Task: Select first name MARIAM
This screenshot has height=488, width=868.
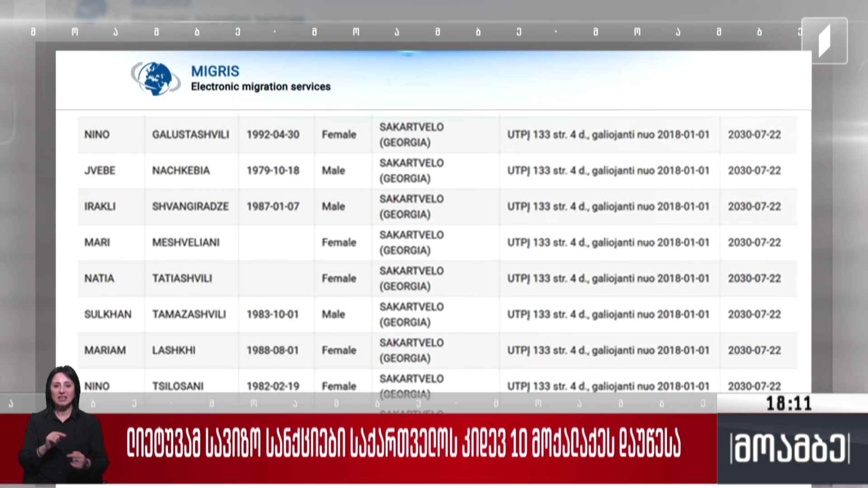Action: (x=105, y=350)
